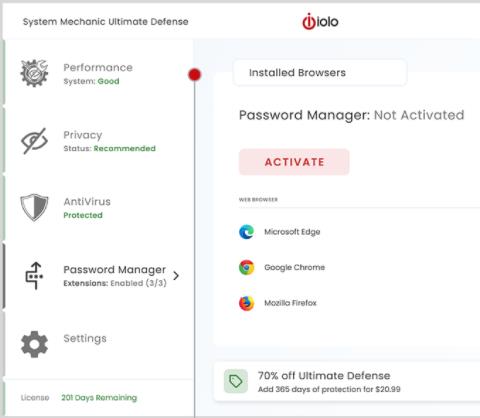The width and height of the screenshot is (480, 418).
Task: Click the AntiVirus shield icon
Action: coord(34,207)
